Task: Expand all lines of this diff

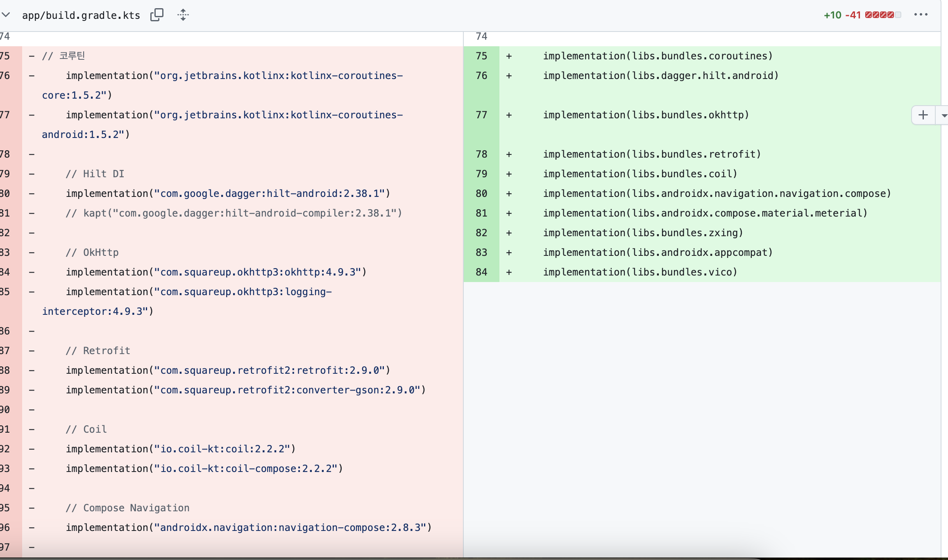Action: (x=183, y=15)
